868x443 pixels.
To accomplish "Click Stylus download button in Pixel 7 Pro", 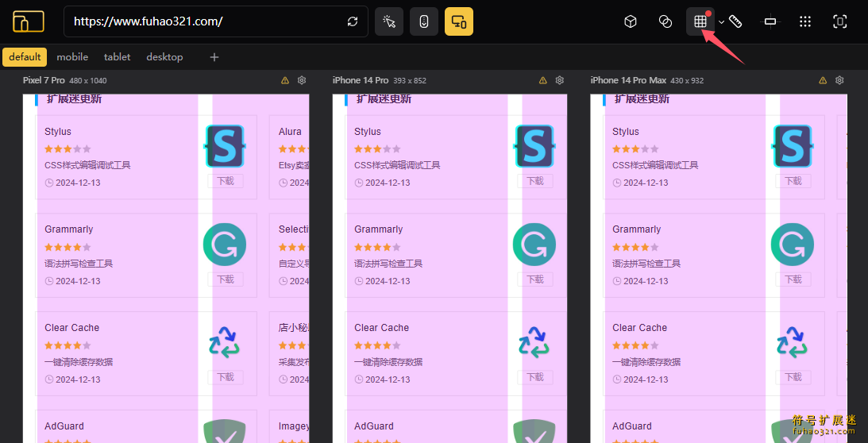I will [x=226, y=181].
